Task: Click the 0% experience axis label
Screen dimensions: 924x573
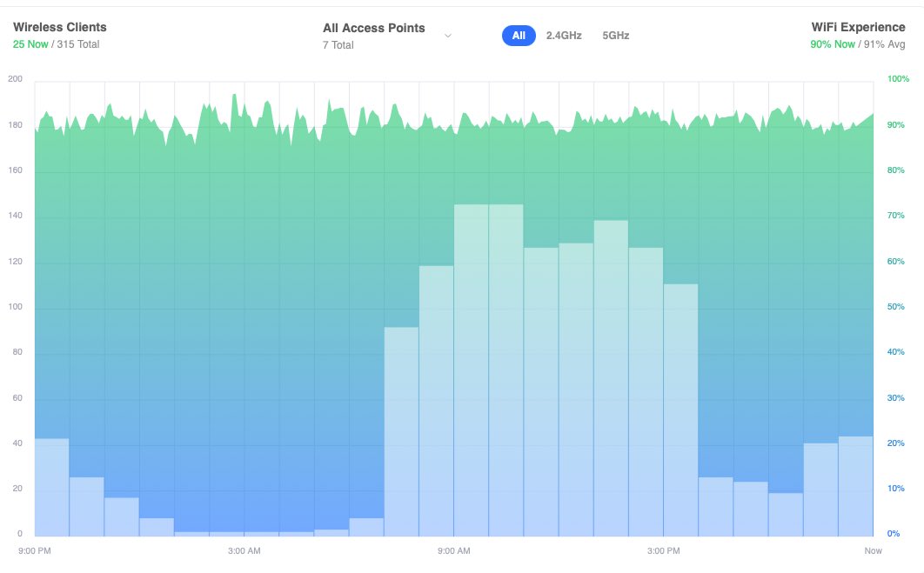Action: coord(894,534)
